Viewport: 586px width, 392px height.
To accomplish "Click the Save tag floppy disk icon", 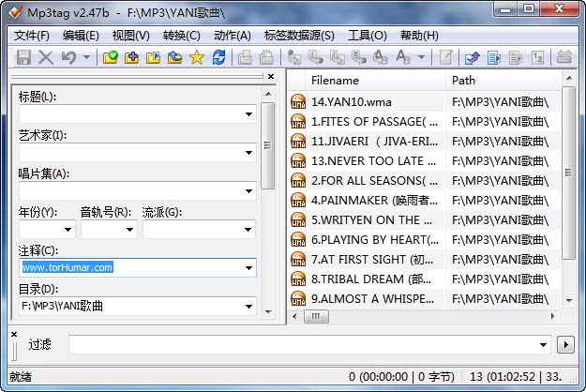I will click(x=23, y=57).
